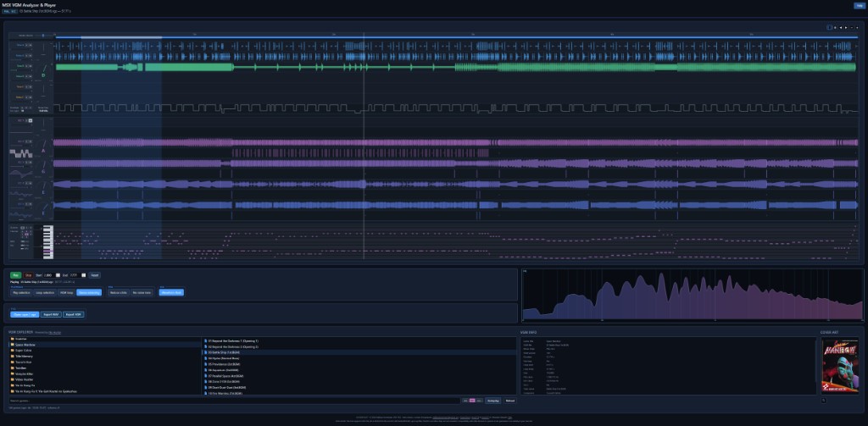868x426 pixels.
Task: Open the Vampire Killer folder icon
Action: [x=12, y=373]
